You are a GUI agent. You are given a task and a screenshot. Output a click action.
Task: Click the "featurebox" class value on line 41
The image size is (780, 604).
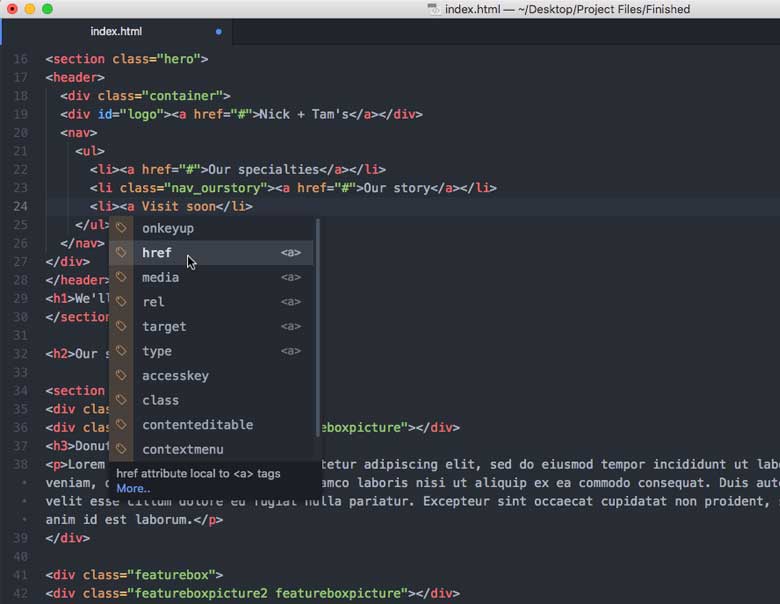coord(171,575)
